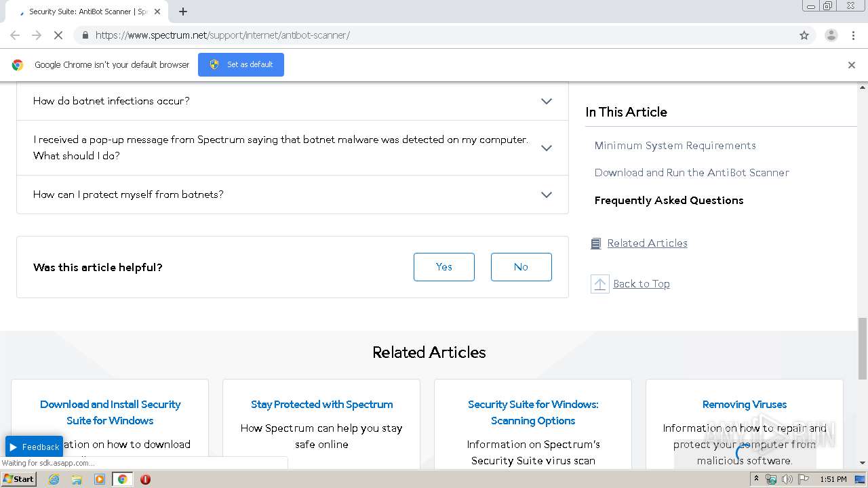
Task: Open Stay Protected with Spectrum article
Action: tap(321, 405)
